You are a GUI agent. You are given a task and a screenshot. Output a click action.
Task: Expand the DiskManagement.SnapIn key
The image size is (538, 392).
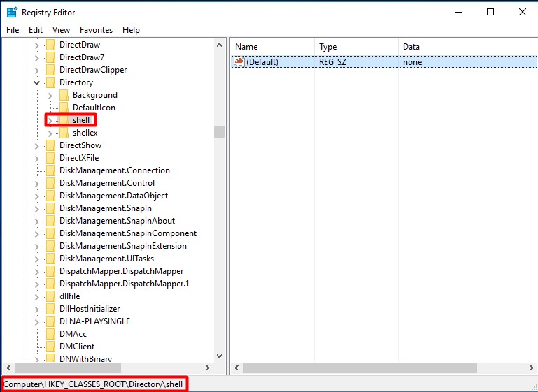tap(36, 208)
